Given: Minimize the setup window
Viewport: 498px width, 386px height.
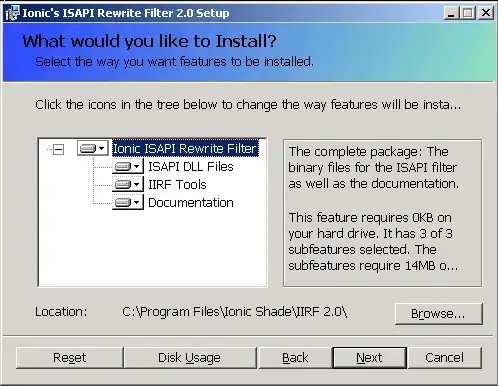Looking at the screenshot, I should [x=451, y=13].
